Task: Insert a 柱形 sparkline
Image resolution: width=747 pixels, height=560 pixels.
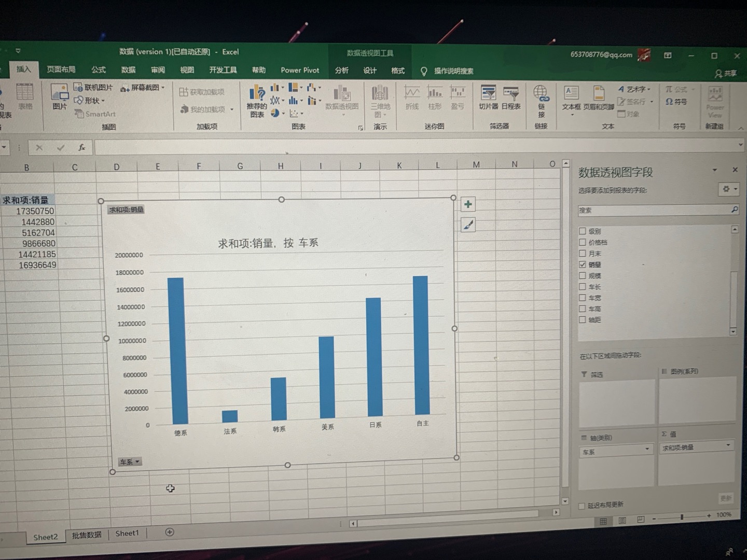Action: (435, 98)
